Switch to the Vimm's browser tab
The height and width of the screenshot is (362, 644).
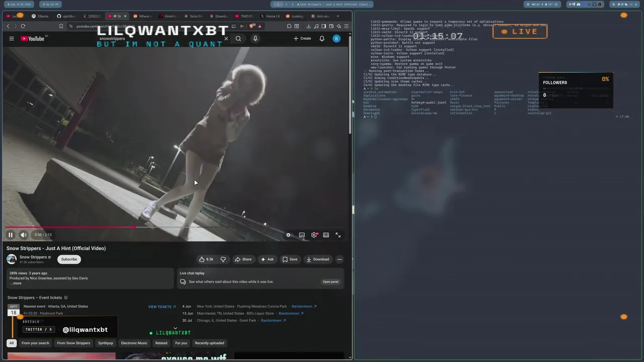(168, 16)
